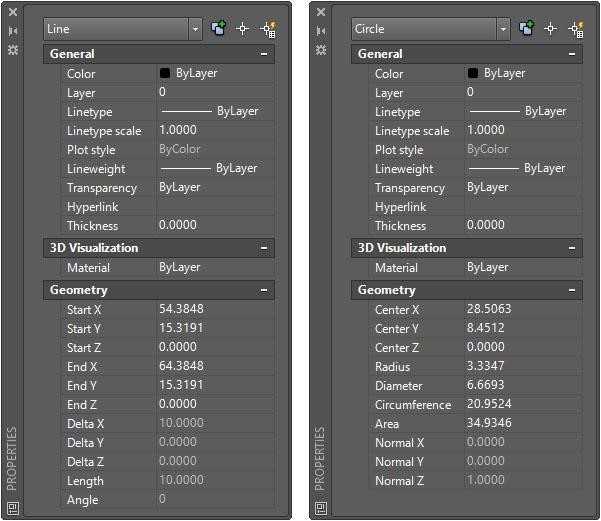The width and height of the screenshot is (601, 521).
Task: Edit Start Y value 15.3191
Action: pos(215,328)
